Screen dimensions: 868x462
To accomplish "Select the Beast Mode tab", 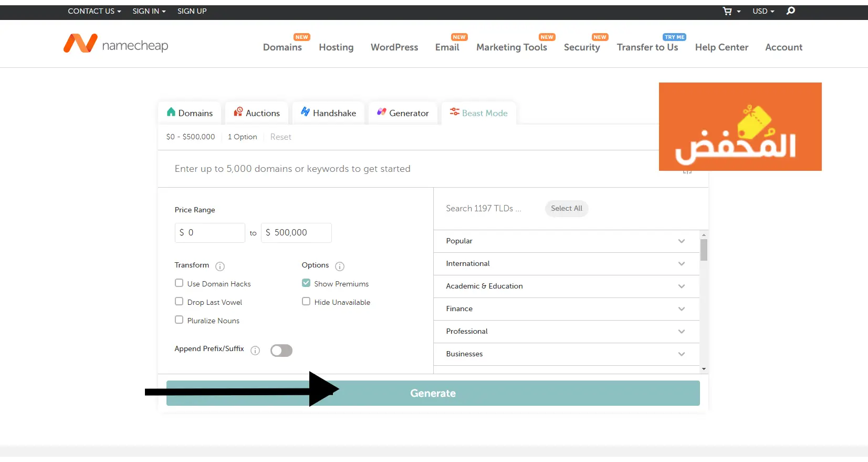I will click(x=478, y=112).
